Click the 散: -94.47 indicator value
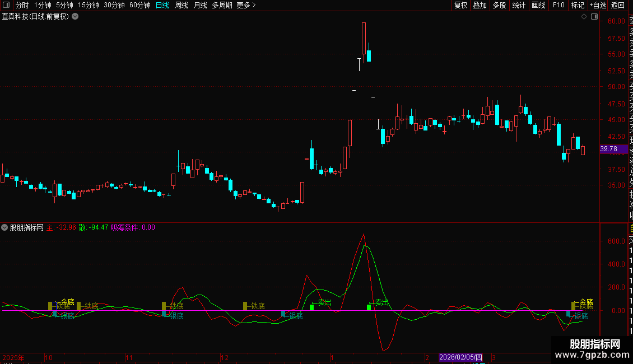The height and width of the screenshot is (364, 633). (x=94, y=227)
